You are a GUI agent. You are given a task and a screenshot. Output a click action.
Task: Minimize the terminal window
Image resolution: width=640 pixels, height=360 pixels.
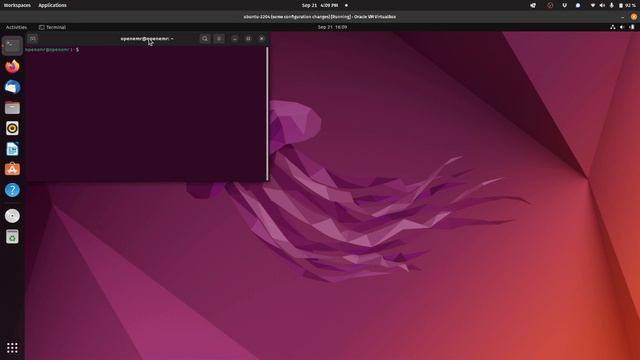point(235,38)
